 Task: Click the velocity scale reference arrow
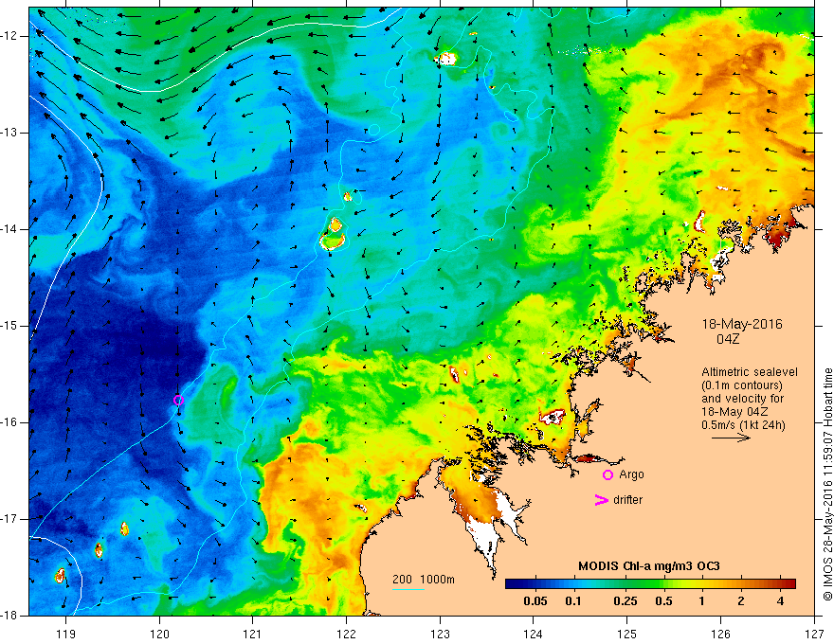(x=731, y=438)
